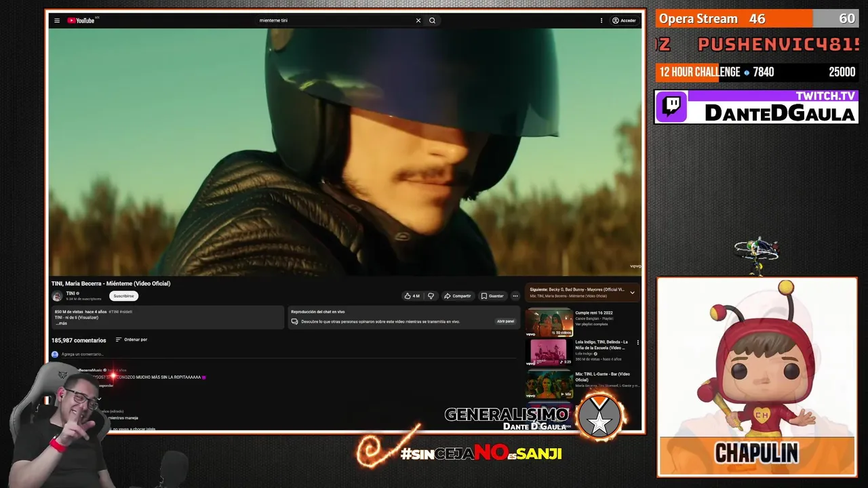The height and width of the screenshot is (488, 868).
Task: Click Abrir panel for chat replay
Action: [x=505, y=321]
